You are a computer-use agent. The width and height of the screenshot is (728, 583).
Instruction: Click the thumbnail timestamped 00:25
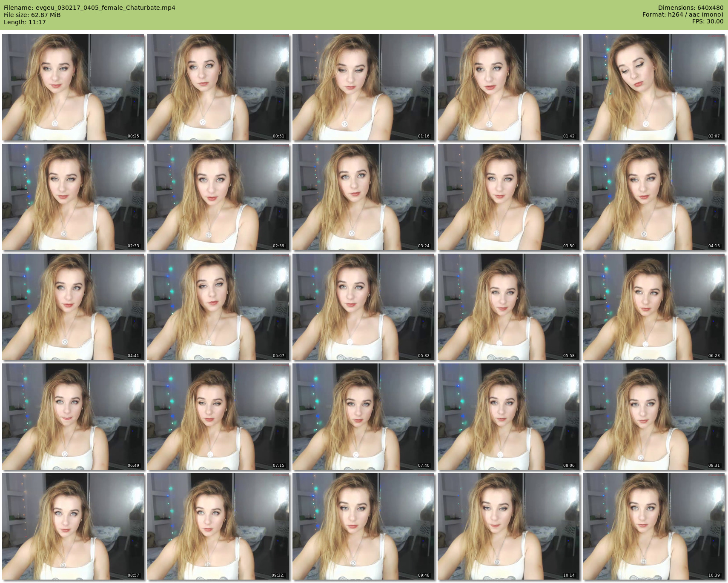73,87
